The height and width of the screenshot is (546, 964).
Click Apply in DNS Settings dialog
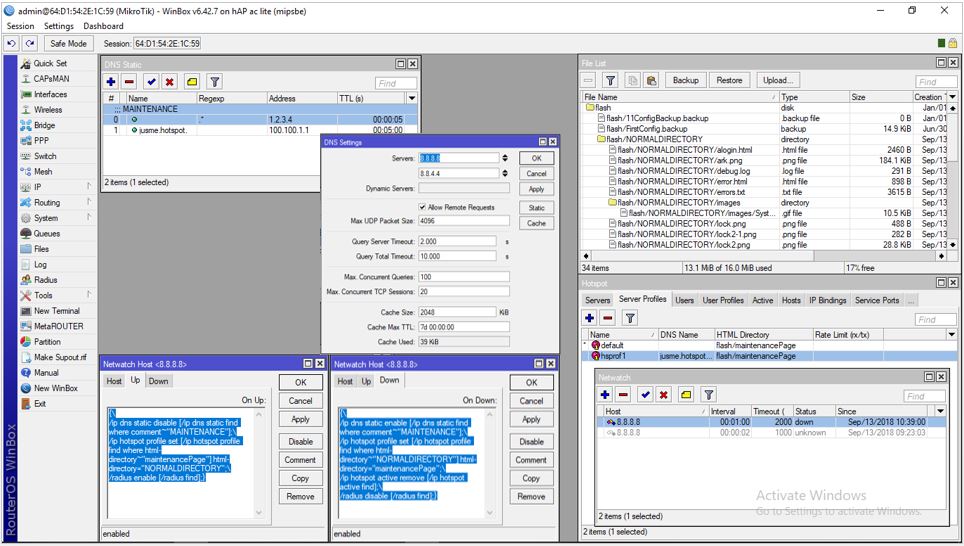click(x=536, y=189)
